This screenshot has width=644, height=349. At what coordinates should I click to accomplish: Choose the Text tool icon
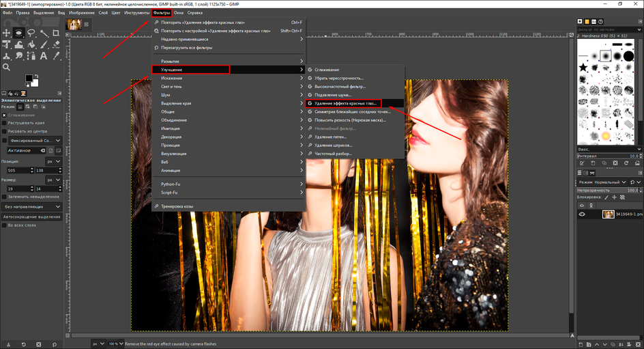tap(44, 56)
